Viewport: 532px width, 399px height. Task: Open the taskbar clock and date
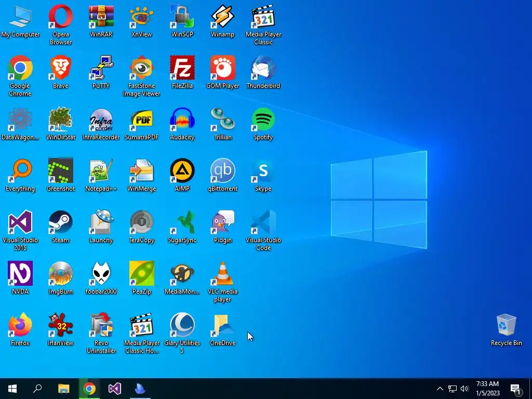click(x=487, y=389)
